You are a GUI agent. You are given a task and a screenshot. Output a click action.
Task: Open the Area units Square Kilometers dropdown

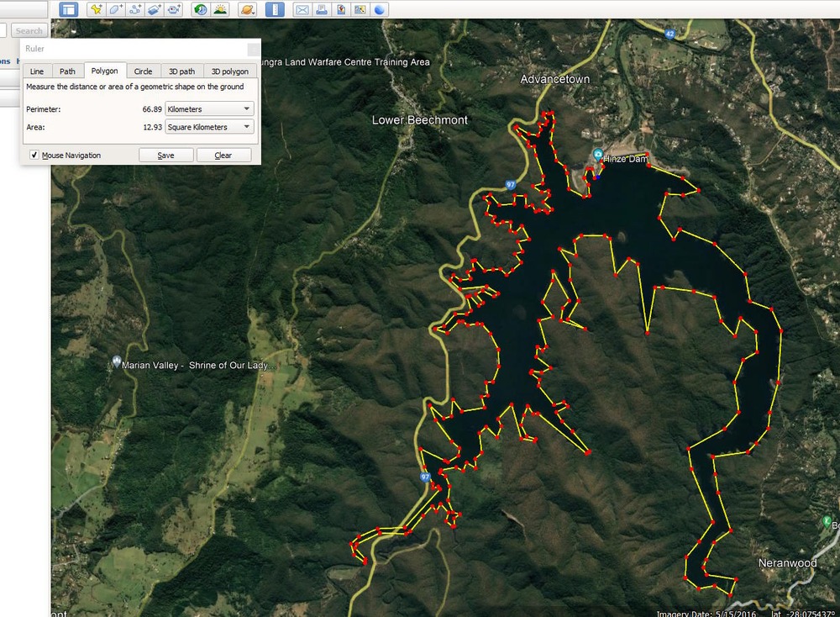(209, 127)
